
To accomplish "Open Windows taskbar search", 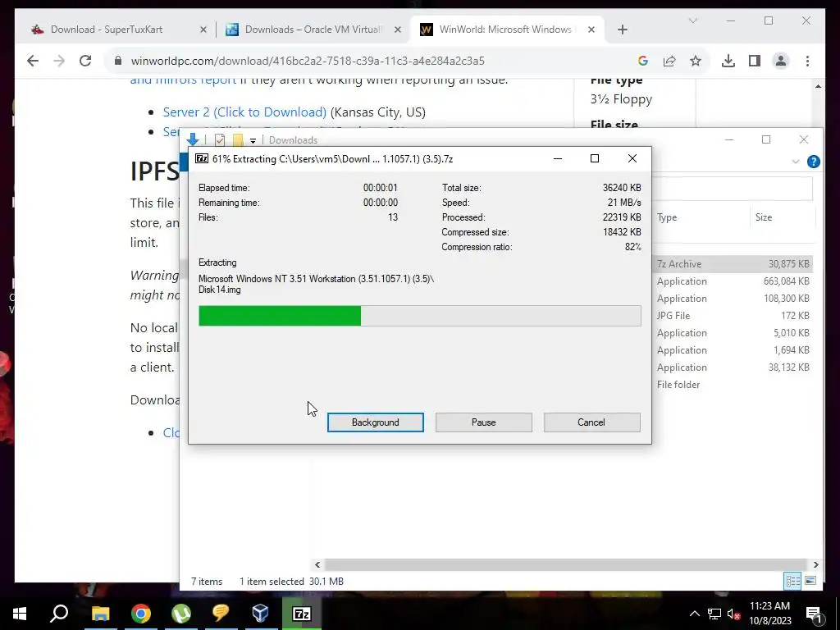I will click(59, 614).
